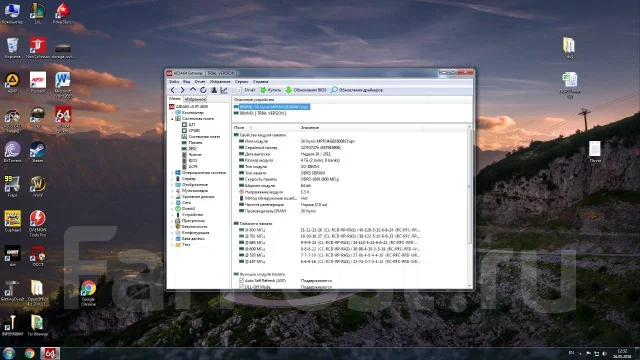The image size is (640, 360).
Task: Select the База данных tree item
Action: pos(190,239)
